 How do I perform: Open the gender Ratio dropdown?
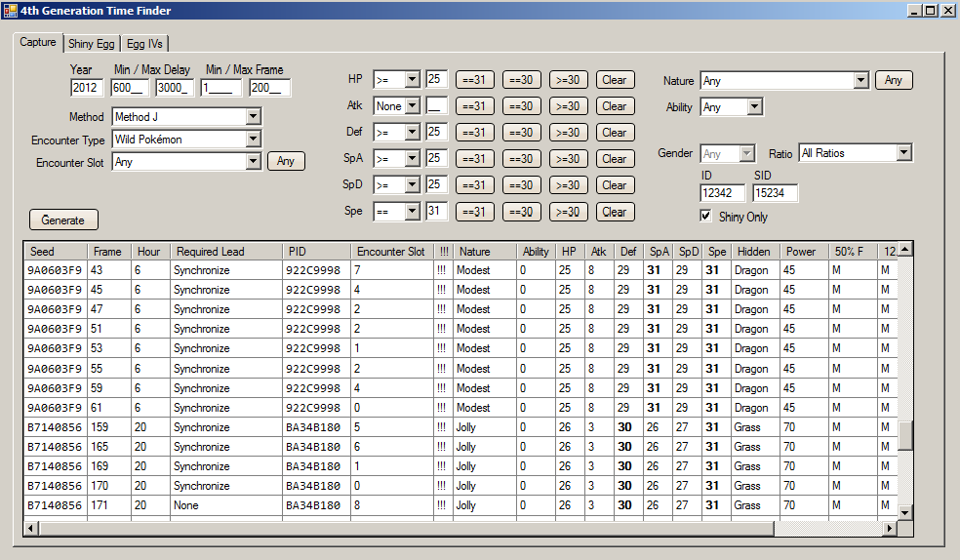[904, 152]
